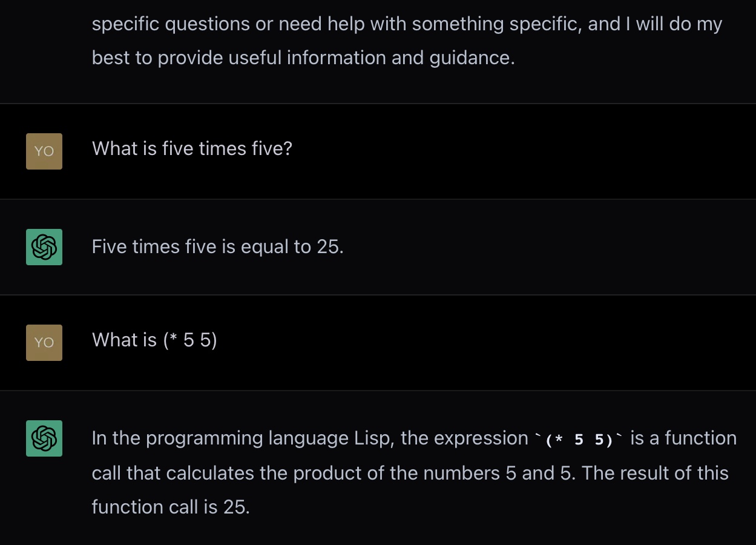
Task: Click the word "programming" in the Lisp reply
Action: tap(205, 438)
